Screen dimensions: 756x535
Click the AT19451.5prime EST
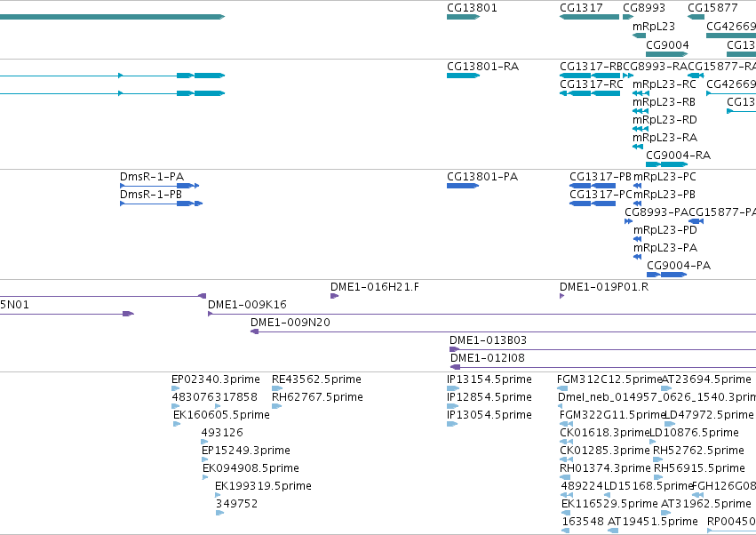pyautogui.click(x=613, y=531)
